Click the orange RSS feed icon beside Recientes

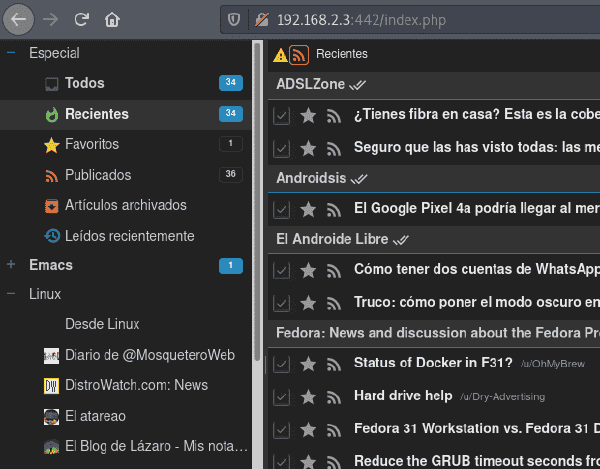tap(299, 55)
